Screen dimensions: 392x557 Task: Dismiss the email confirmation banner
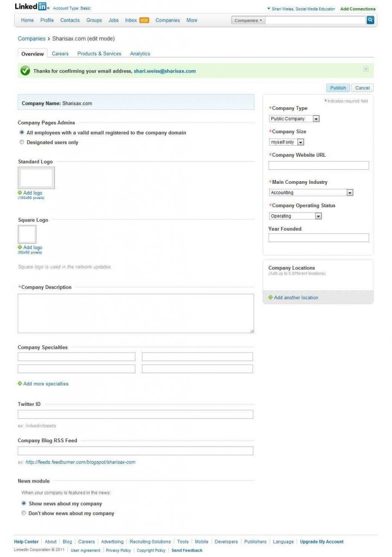click(366, 69)
